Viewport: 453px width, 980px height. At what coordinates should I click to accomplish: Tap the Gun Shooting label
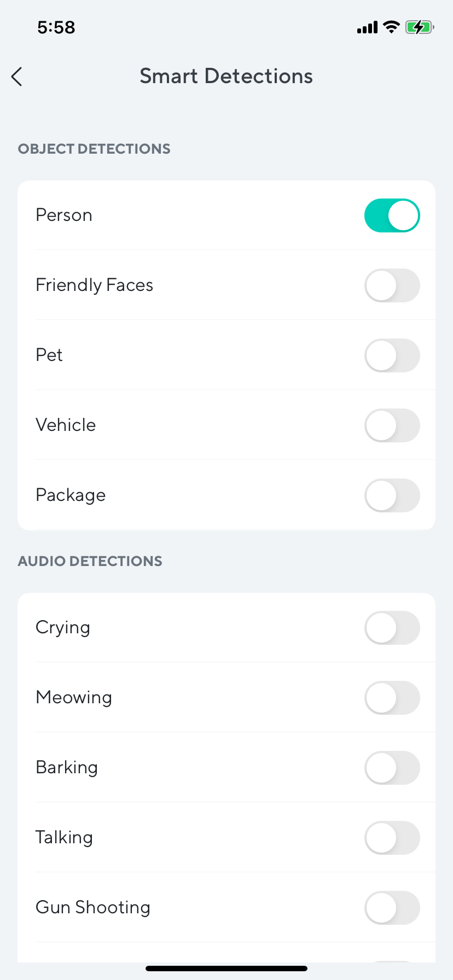click(93, 908)
